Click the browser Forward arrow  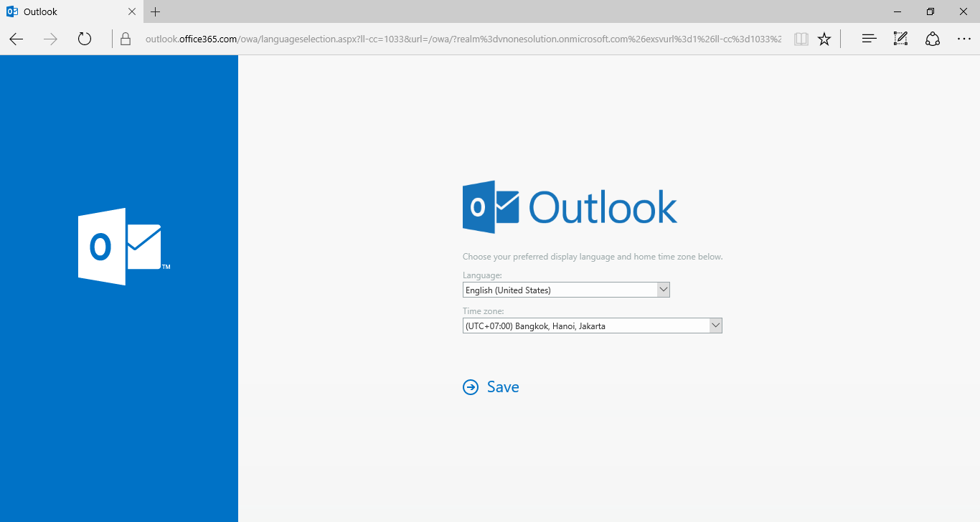coord(50,39)
